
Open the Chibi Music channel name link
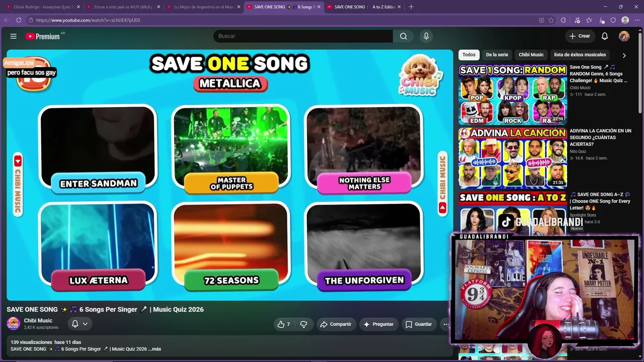click(38, 321)
